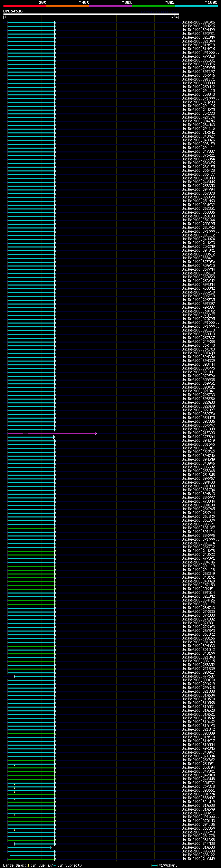
Task: Select the UniRef100_Q4VWW9 label
Action: (x=198, y=859)
